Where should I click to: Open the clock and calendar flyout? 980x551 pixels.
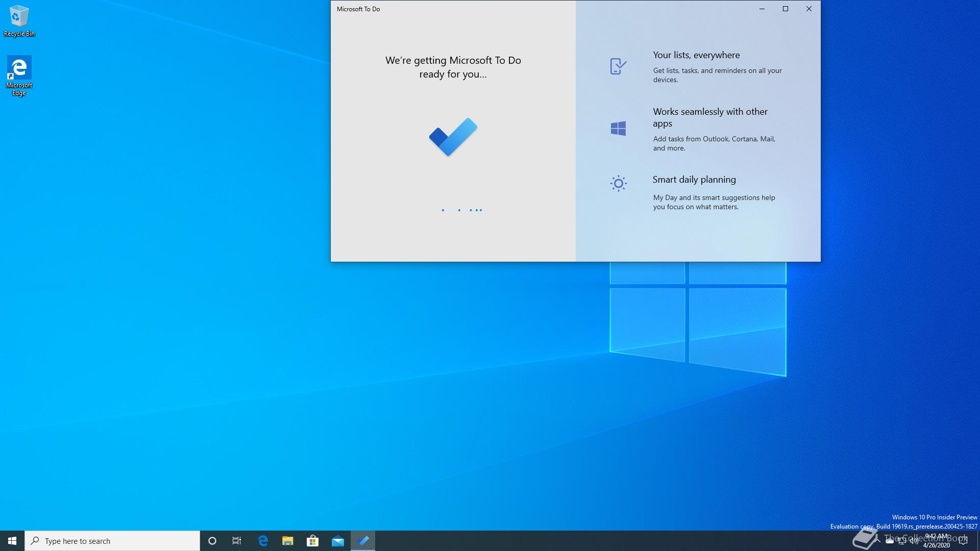936,541
